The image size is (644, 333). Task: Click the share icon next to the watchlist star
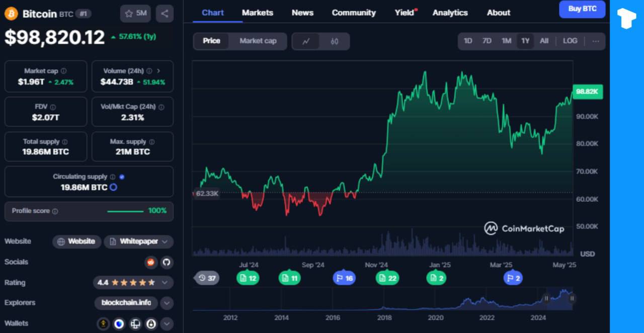click(165, 14)
